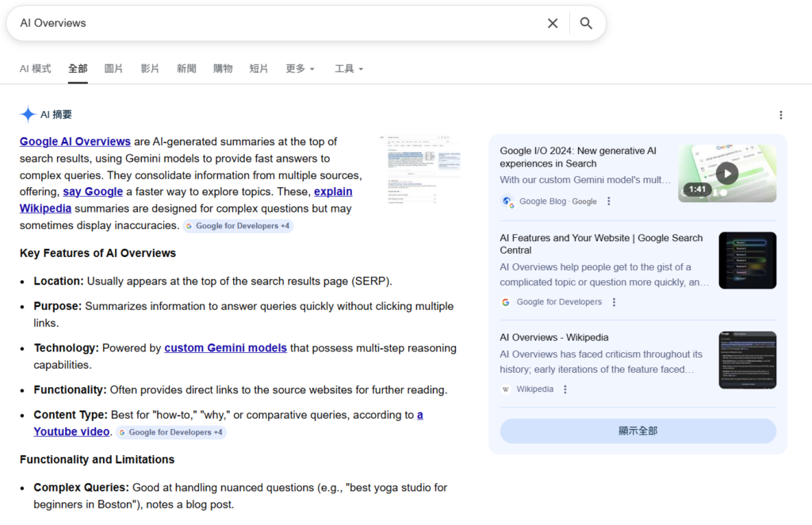The width and height of the screenshot is (812, 525).
Task: Open three-dot menu beside Wikipedia source
Action: (565, 389)
